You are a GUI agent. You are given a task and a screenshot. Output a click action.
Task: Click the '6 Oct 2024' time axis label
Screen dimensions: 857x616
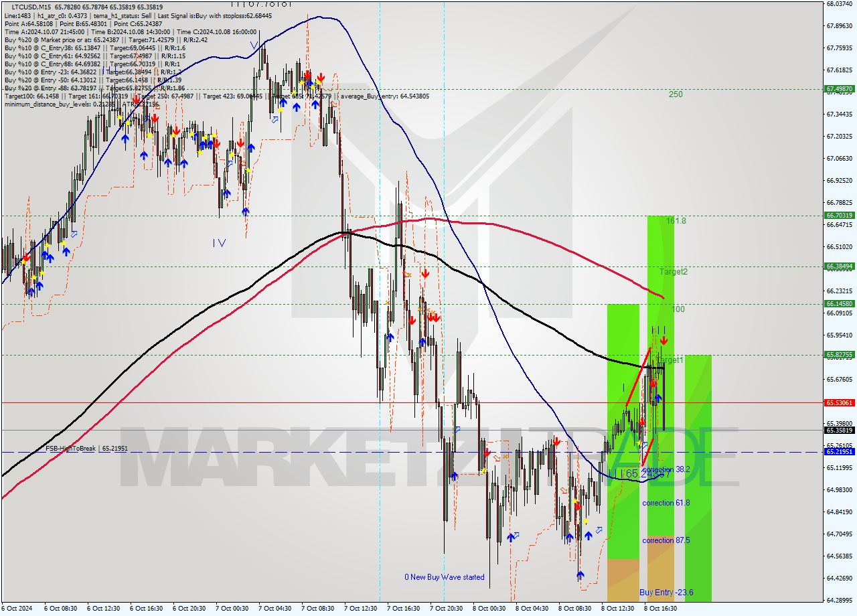17,609
